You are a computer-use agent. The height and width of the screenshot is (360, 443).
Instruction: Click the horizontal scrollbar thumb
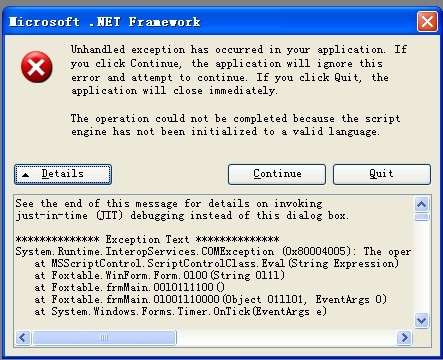click(x=104, y=338)
